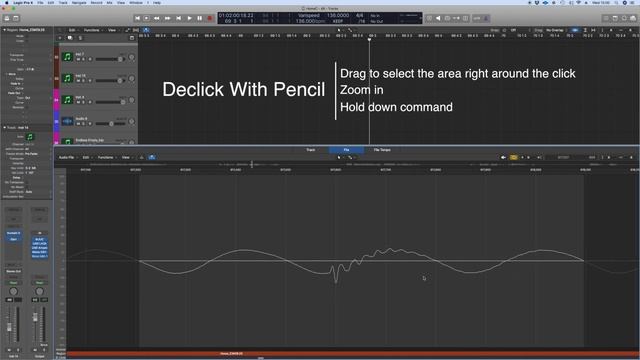Switch to the Track tab in editor
Image resolution: width=640 pixels, height=360 pixels.
pyautogui.click(x=311, y=150)
